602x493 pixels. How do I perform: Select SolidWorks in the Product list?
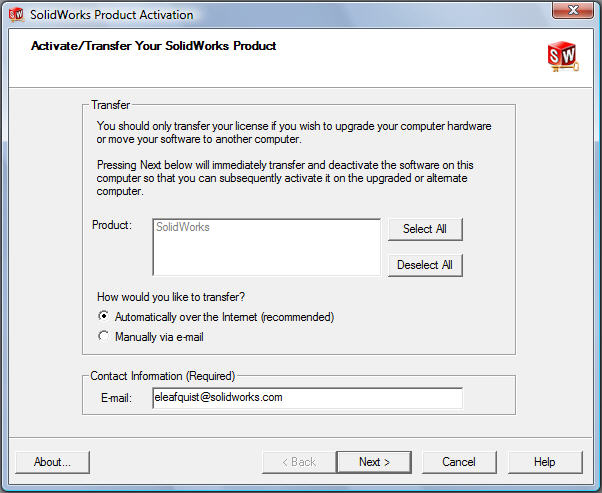(x=183, y=228)
